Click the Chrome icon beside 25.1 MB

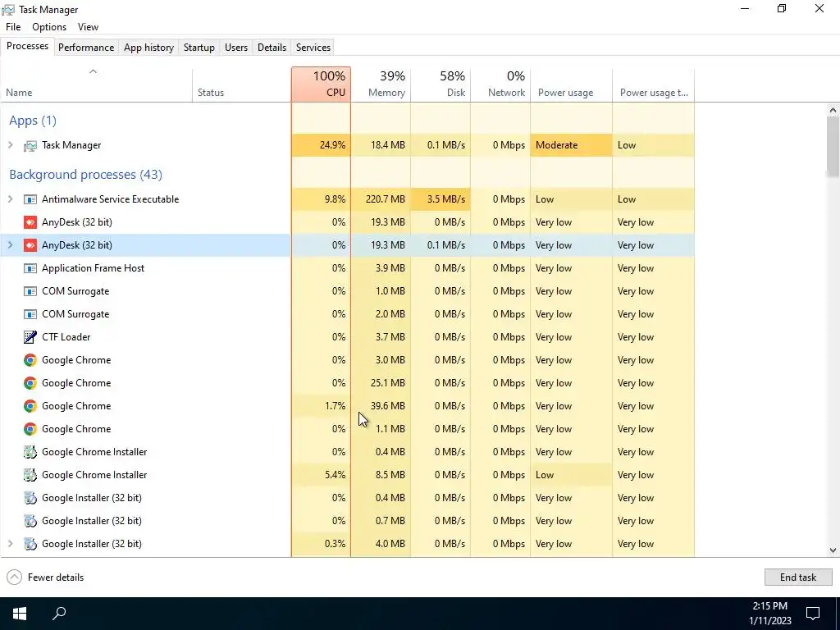pyautogui.click(x=30, y=383)
